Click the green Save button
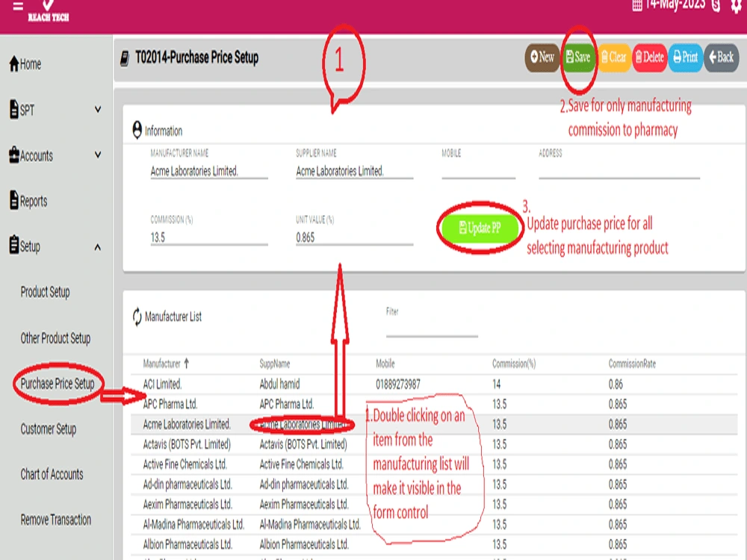Viewport: 747px width, 560px height. (x=578, y=57)
